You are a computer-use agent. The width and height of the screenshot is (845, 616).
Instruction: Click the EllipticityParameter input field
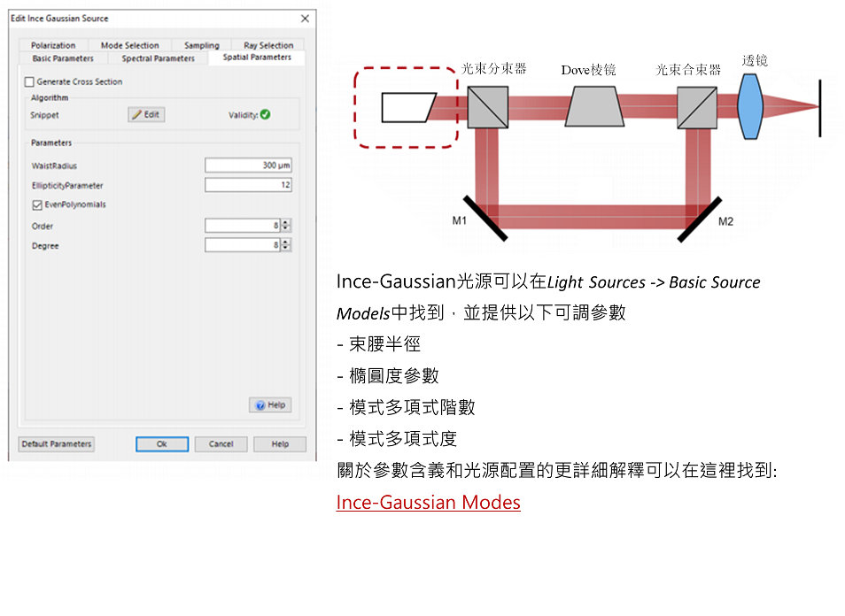[x=247, y=185]
